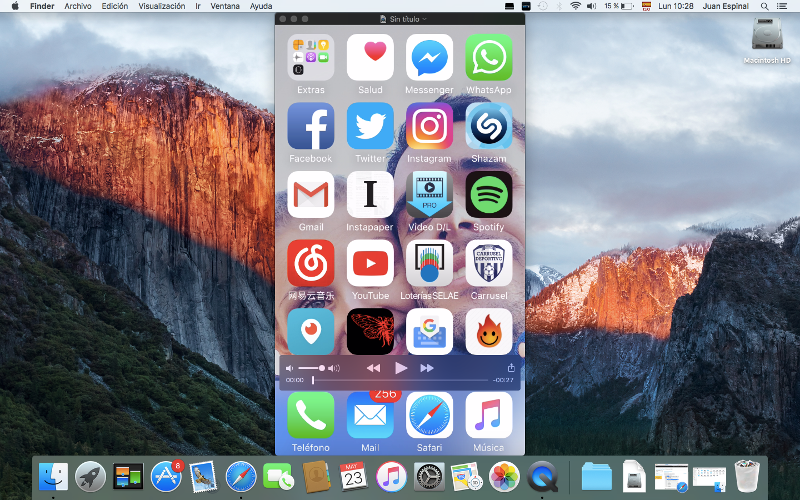Tap the Shazam app icon
The height and width of the screenshot is (500, 800).
click(x=489, y=126)
